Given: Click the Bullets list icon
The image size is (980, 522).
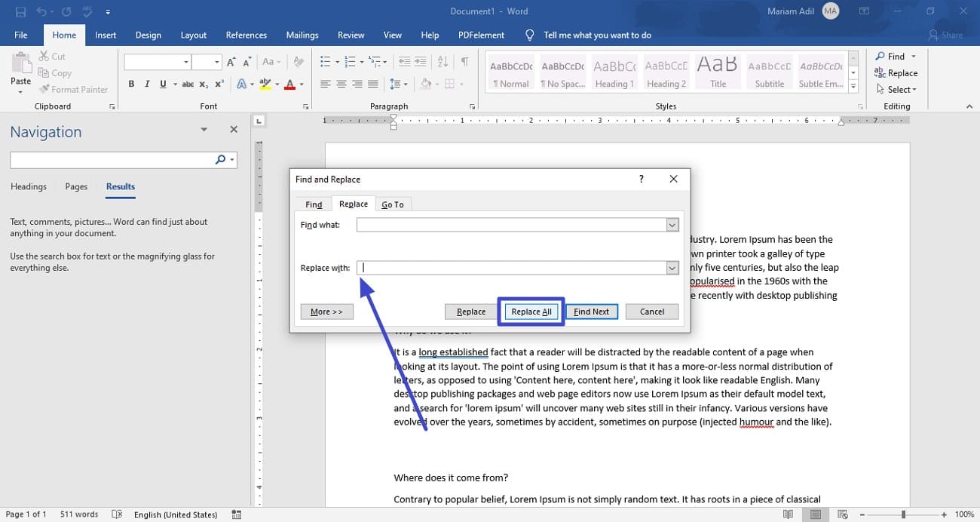Looking at the screenshot, I should pyautogui.click(x=325, y=61).
